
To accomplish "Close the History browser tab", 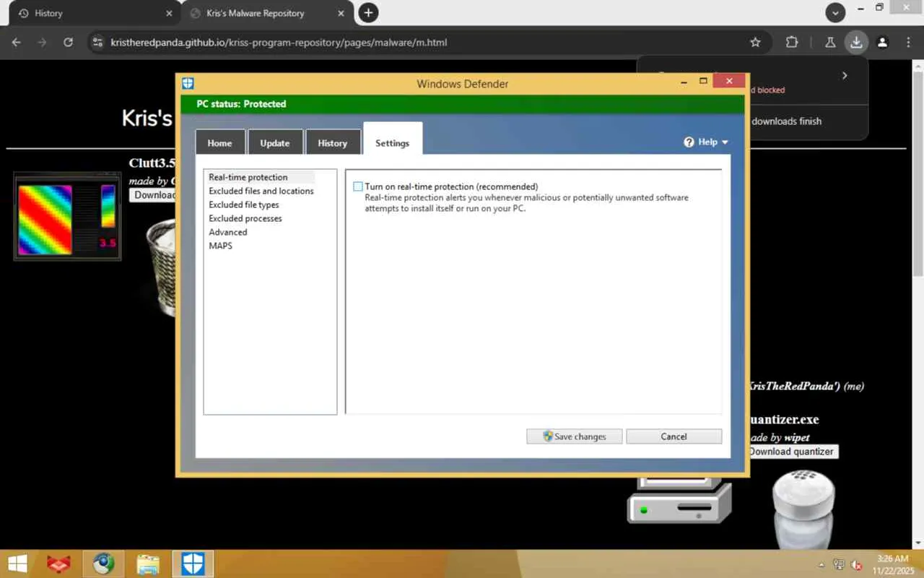I will point(169,13).
